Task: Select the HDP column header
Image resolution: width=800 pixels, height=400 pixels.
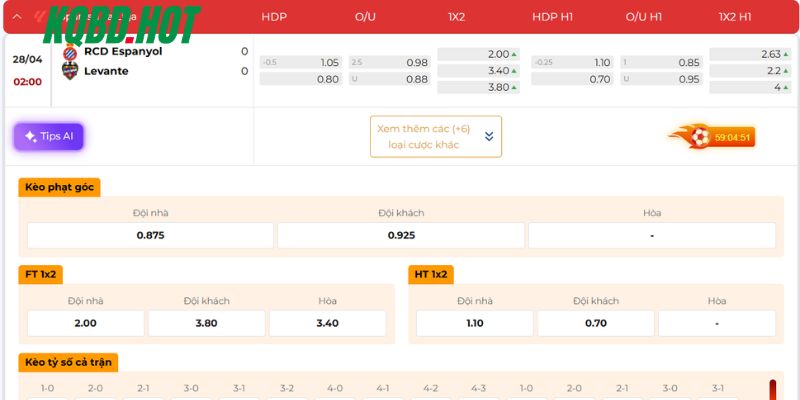Action: [x=273, y=17]
